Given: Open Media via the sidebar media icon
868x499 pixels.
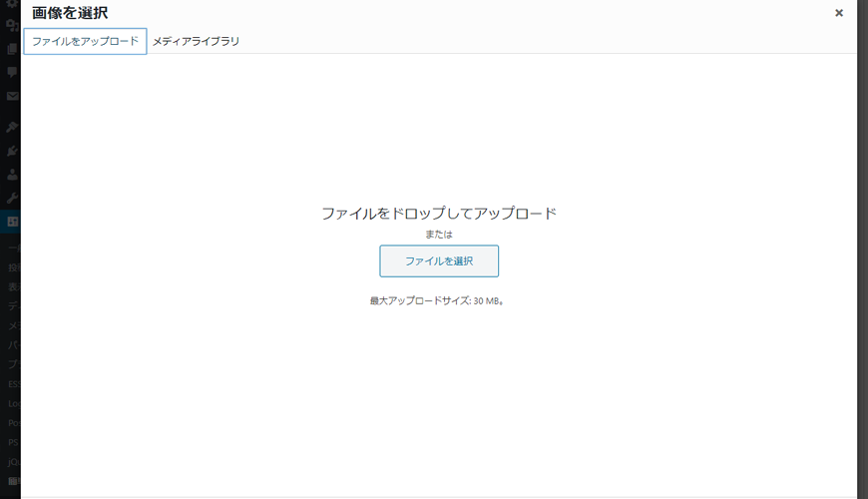Looking at the screenshot, I should pos(12,26).
